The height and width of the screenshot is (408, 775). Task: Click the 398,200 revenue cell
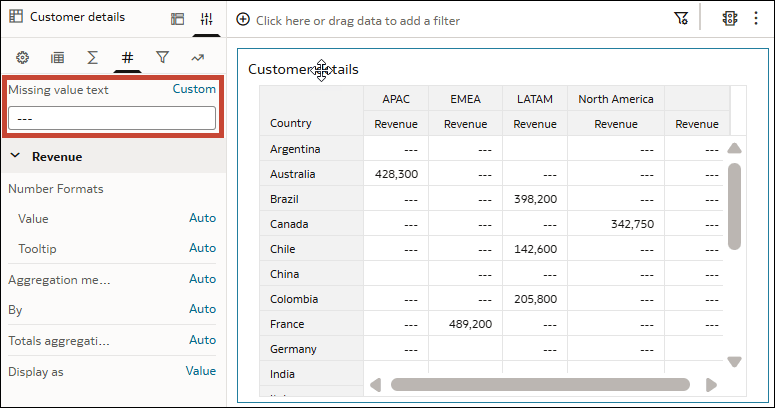coord(535,199)
